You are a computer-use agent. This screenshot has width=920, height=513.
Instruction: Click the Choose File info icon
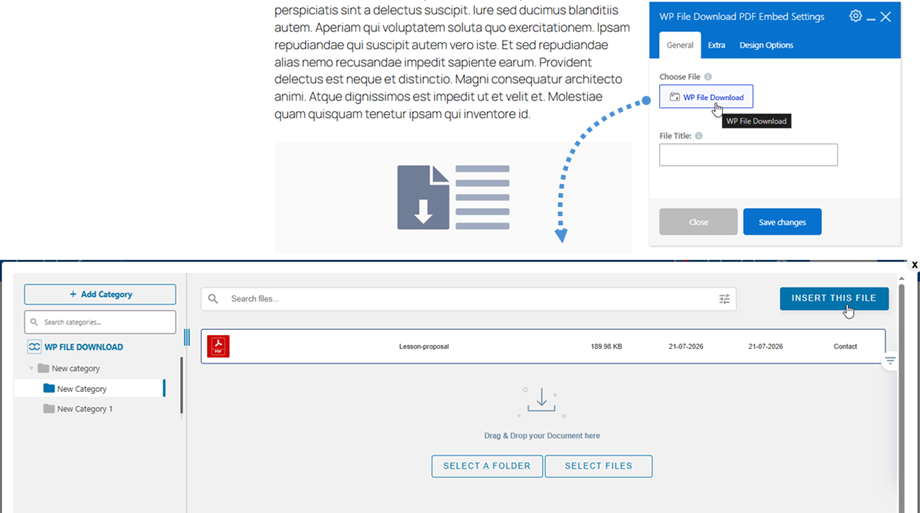[x=708, y=76]
